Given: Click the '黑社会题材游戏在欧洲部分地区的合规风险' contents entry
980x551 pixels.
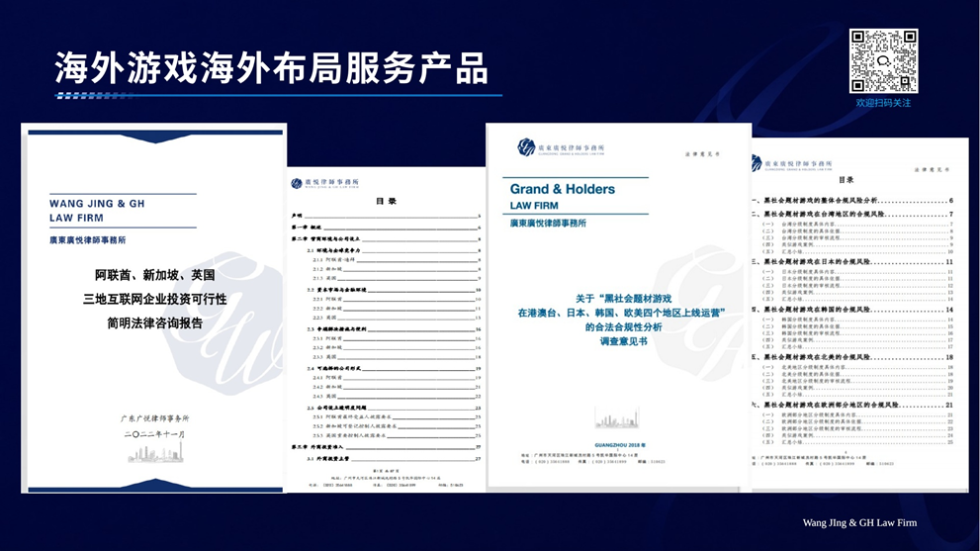Looking at the screenshot, I should click(x=853, y=406).
